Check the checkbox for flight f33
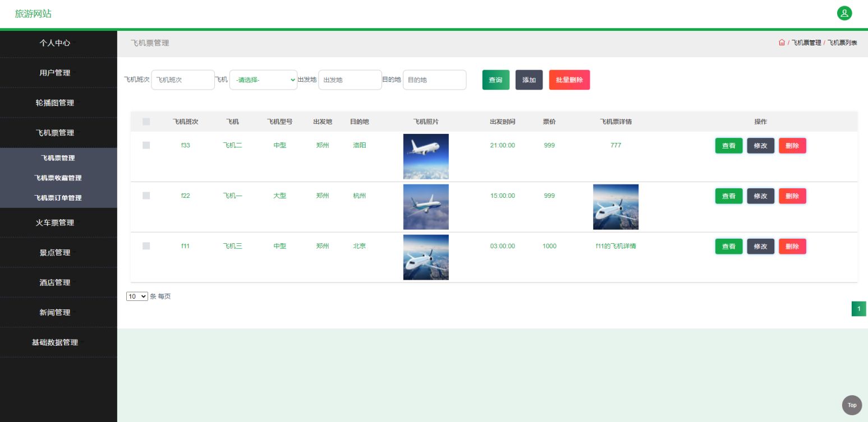The width and height of the screenshot is (868, 422). pos(146,145)
